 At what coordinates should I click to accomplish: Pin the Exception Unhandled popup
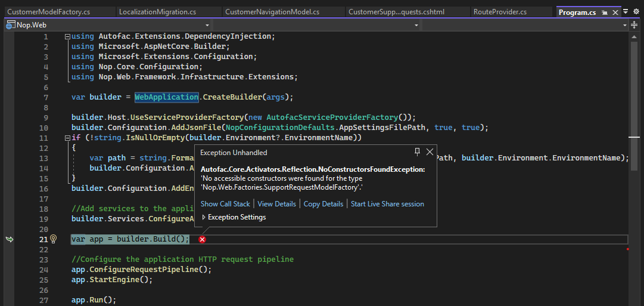417,152
